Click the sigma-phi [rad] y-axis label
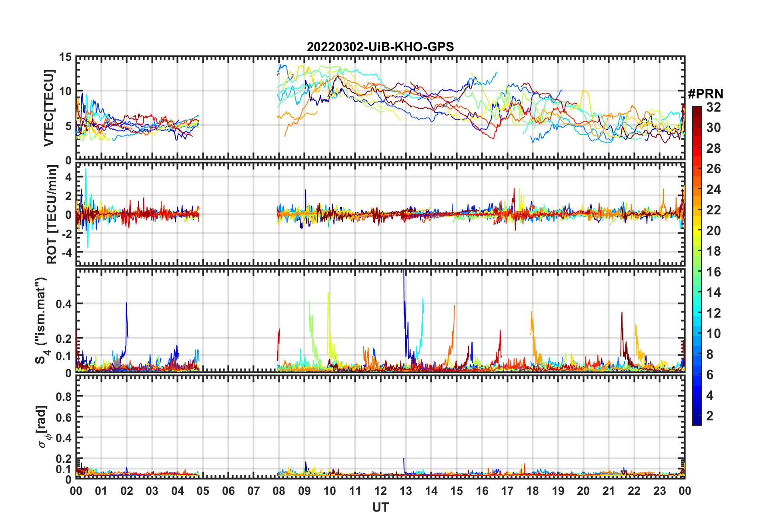Image resolution: width=761 pixels, height=532 pixels. pos(43,427)
